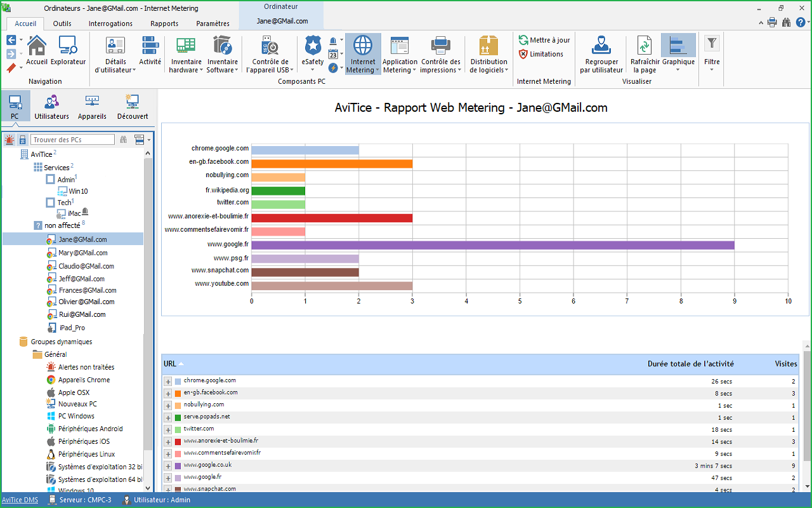812x508 pixels.
Task: Sort by the URL column header
Action: point(170,364)
